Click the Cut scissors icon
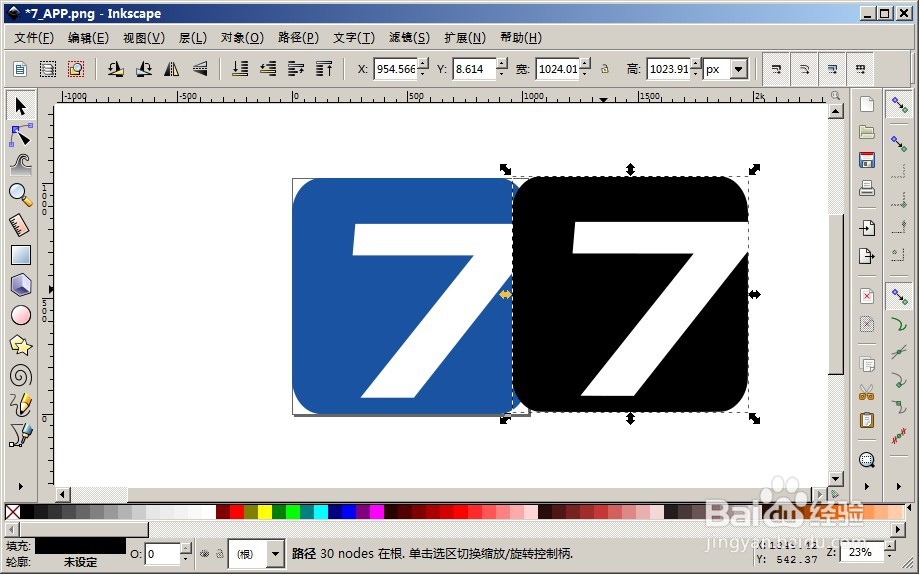This screenshot has height=574, width=919. [x=867, y=392]
